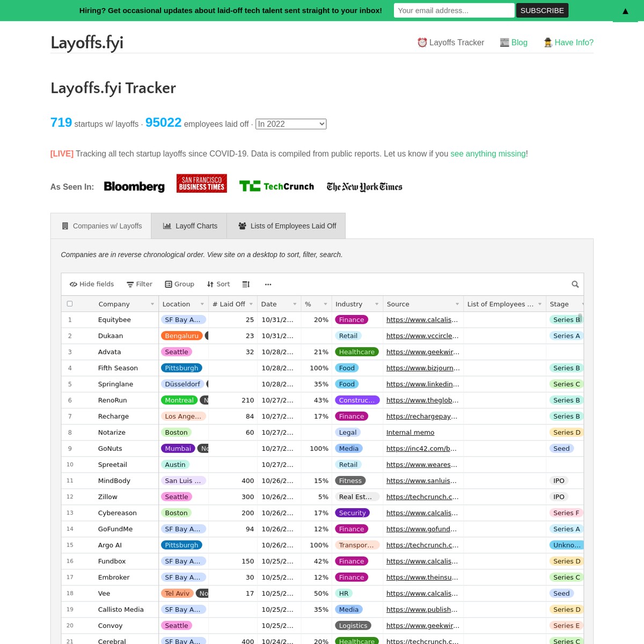
Task: Focus the email address input field
Action: 454,10
